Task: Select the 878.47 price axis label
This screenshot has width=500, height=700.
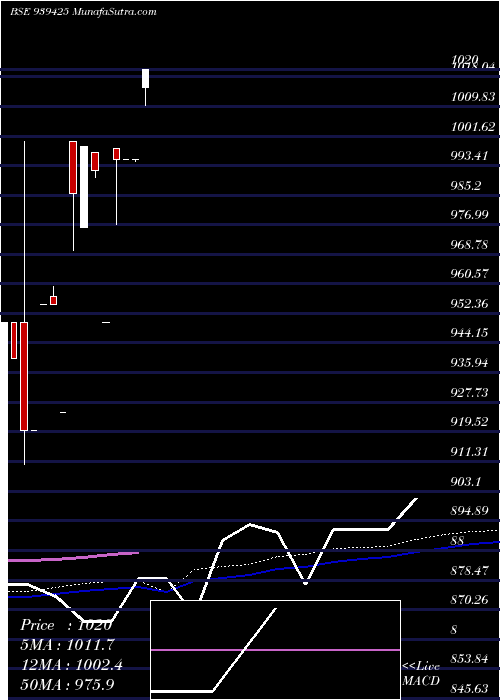Action: (x=469, y=570)
